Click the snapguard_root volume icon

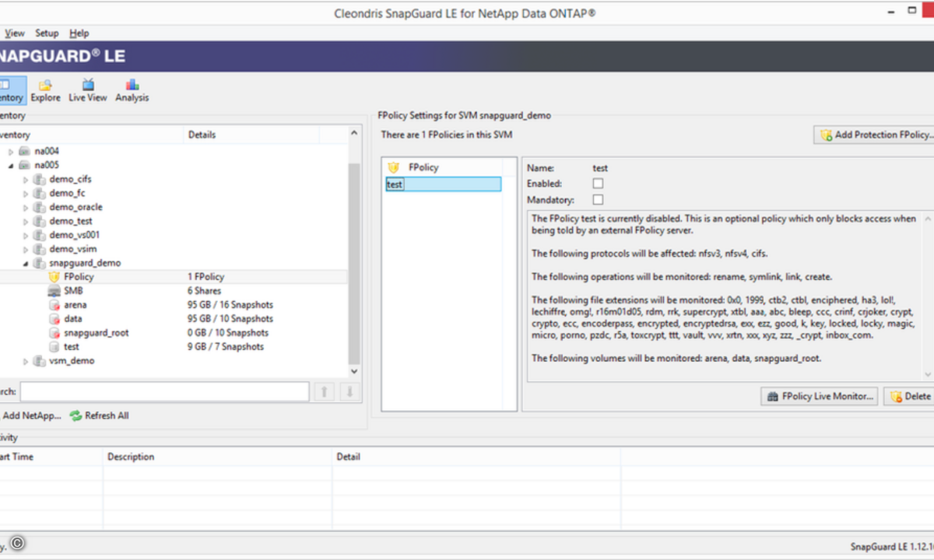point(54,333)
